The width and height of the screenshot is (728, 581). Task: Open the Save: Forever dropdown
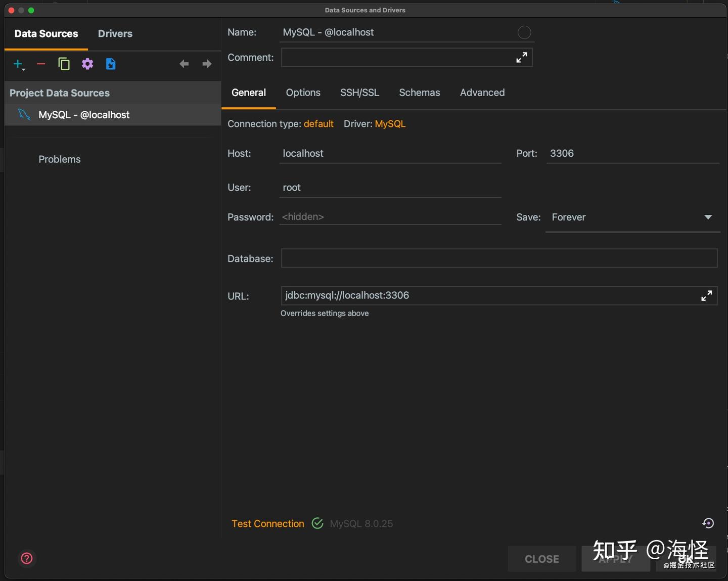click(x=707, y=217)
